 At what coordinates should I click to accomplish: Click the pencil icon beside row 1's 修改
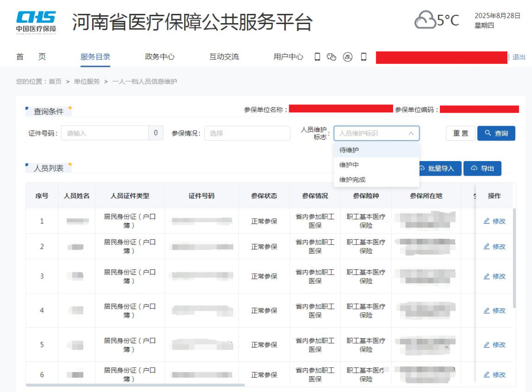[488, 221]
